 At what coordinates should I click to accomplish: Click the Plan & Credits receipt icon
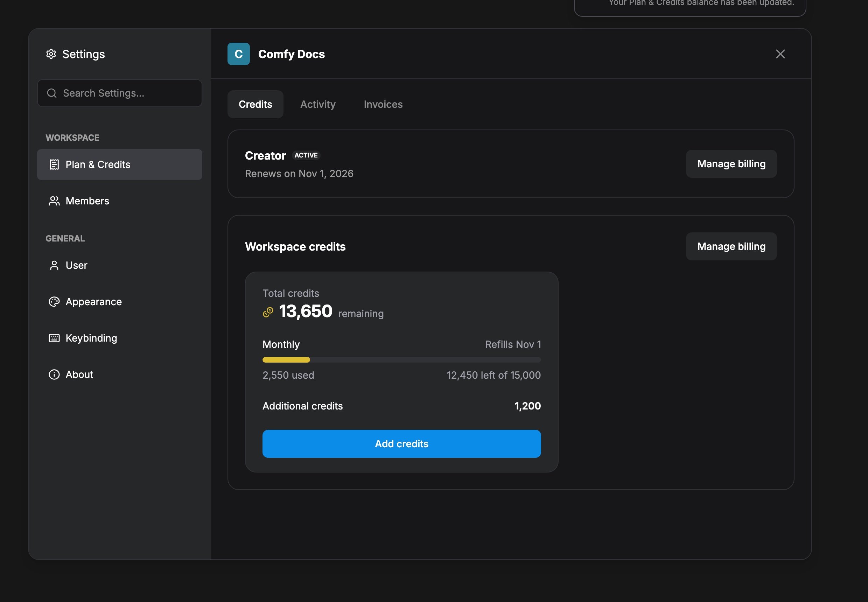coord(54,164)
